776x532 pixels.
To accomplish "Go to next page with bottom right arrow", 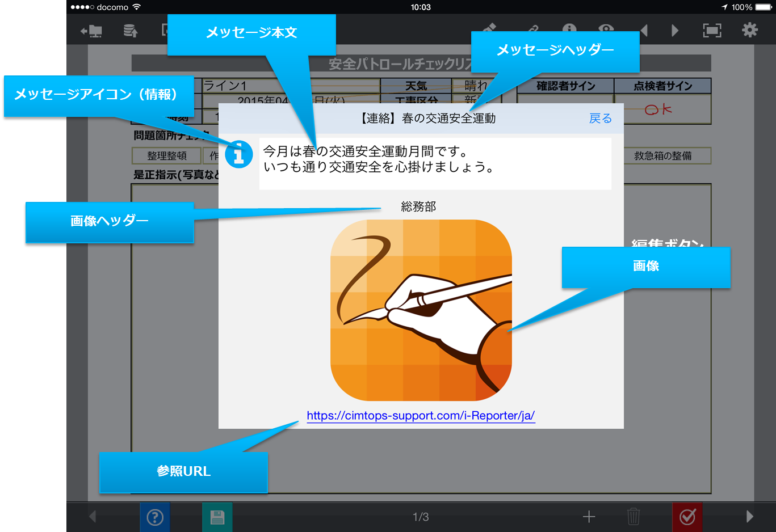I will point(749,517).
